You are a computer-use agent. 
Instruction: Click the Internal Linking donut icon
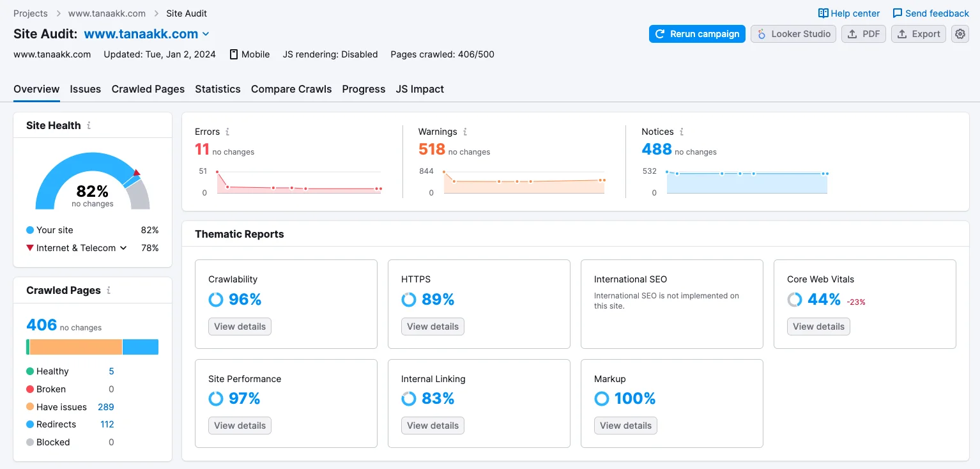[409, 399]
